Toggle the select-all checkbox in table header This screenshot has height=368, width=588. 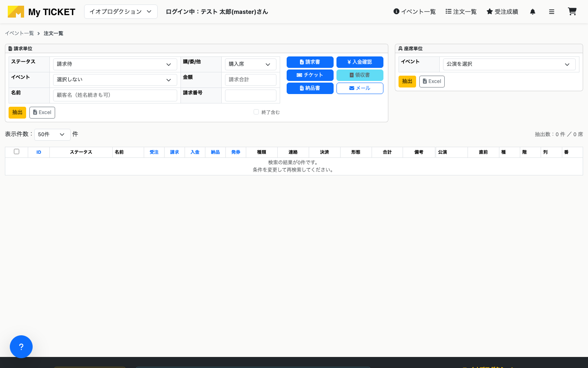click(x=16, y=152)
